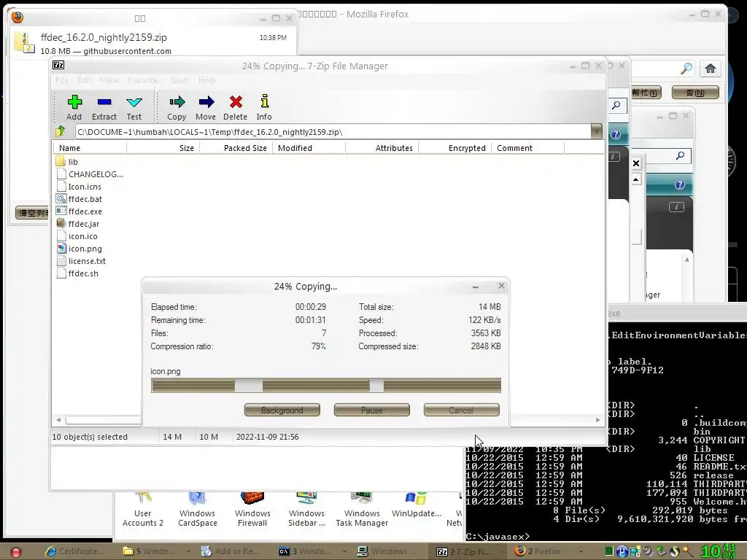Select the icon.ico file row
Viewport: 747px width, 560px height.
[x=77, y=236]
